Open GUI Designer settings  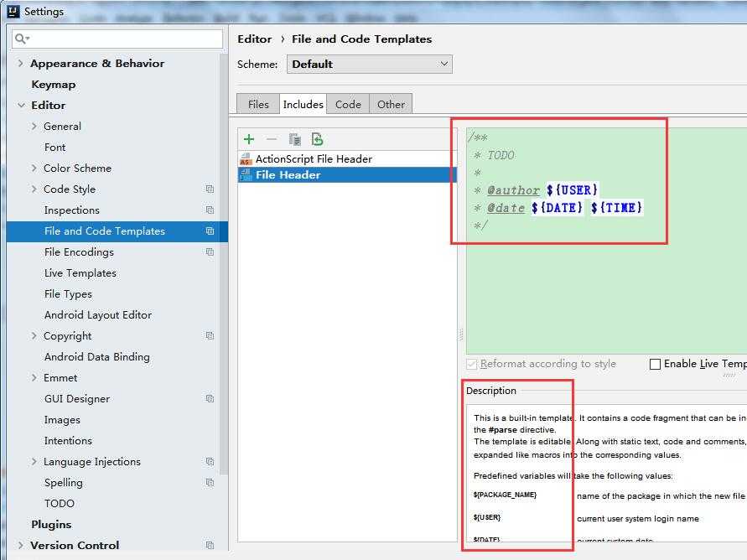pyautogui.click(x=77, y=398)
